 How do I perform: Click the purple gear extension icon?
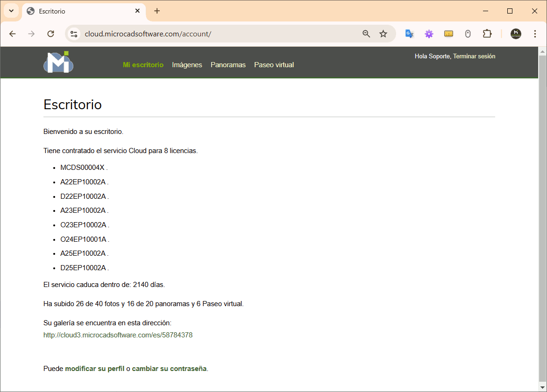coord(429,34)
